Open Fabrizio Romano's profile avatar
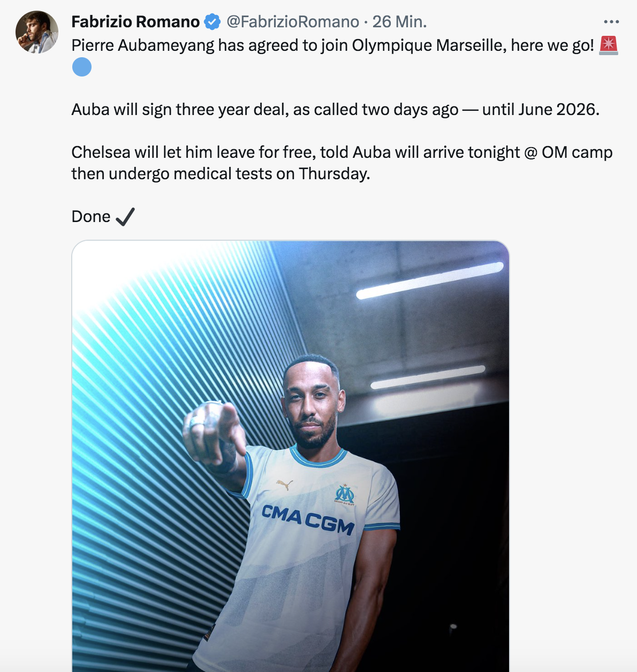The image size is (637, 672). [37, 32]
